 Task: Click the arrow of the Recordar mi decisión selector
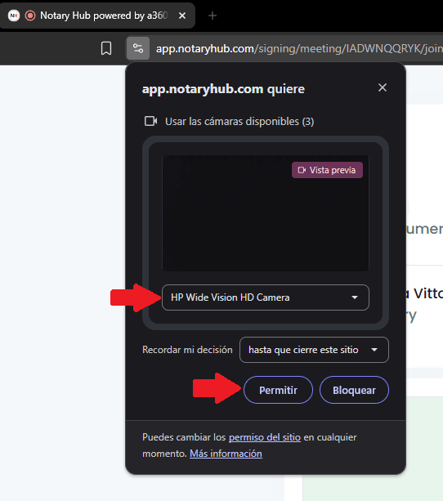pos(374,350)
